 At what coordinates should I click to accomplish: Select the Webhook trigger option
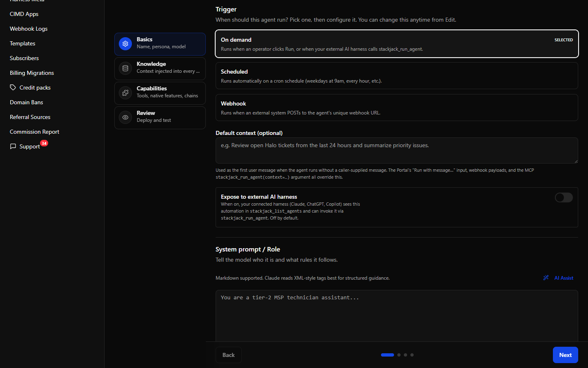[397, 108]
